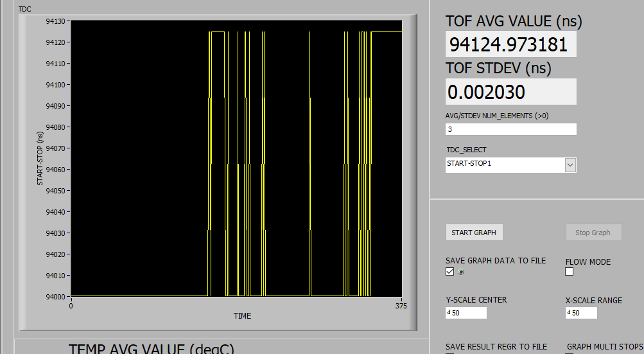This screenshot has height=354, width=644.
Task: Click the TEMP AVG VALUE (degC) heading
Action: point(151,349)
